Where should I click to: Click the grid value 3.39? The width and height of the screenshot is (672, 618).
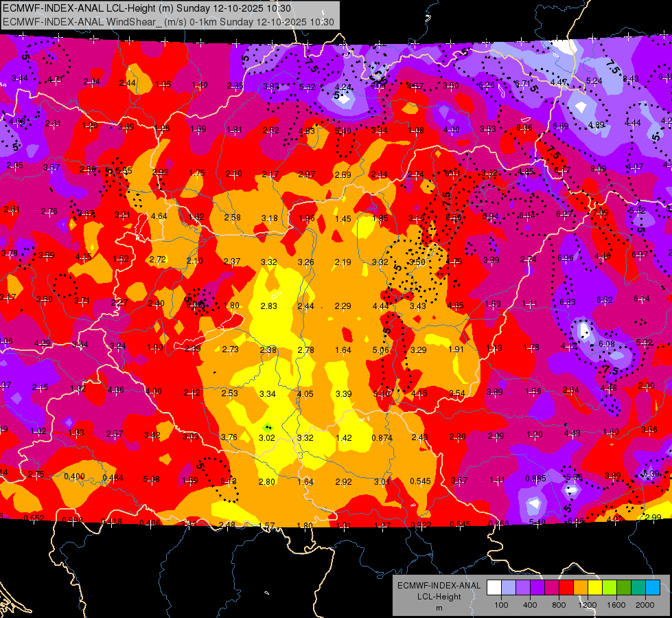tap(344, 394)
